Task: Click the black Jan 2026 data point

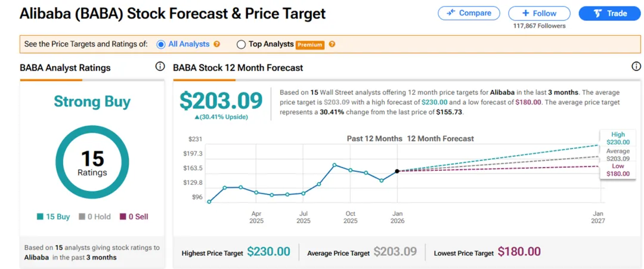Action: [397, 171]
